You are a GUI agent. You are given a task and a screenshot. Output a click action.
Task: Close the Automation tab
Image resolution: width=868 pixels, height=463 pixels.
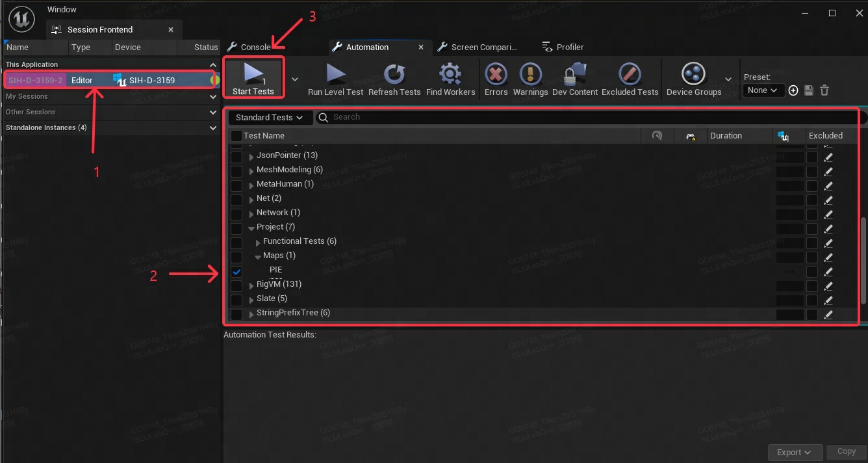(x=421, y=47)
